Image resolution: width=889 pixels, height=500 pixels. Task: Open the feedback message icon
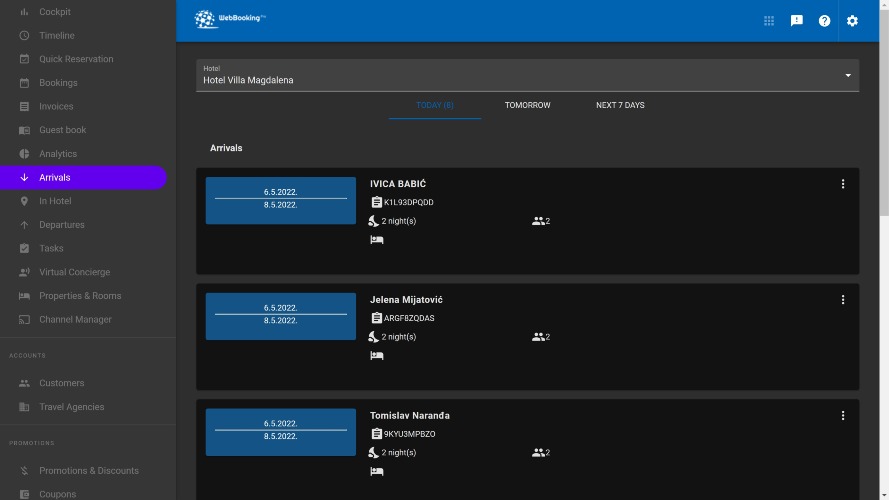pyautogui.click(x=797, y=21)
